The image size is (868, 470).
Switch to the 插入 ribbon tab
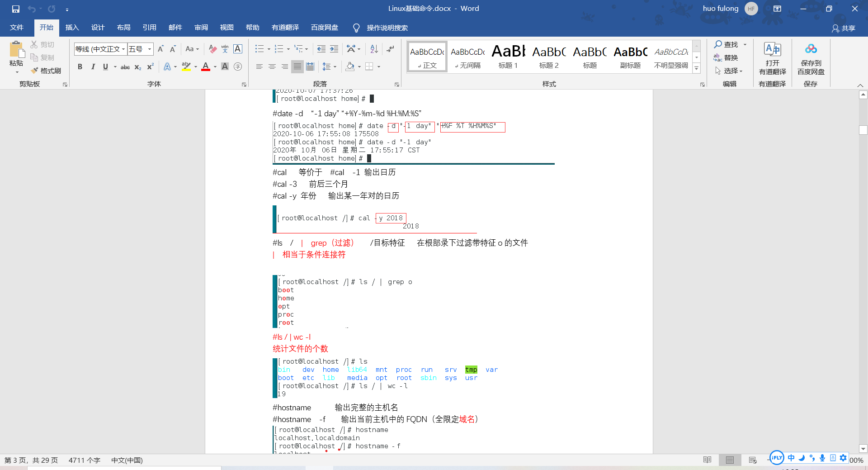pyautogui.click(x=72, y=28)
